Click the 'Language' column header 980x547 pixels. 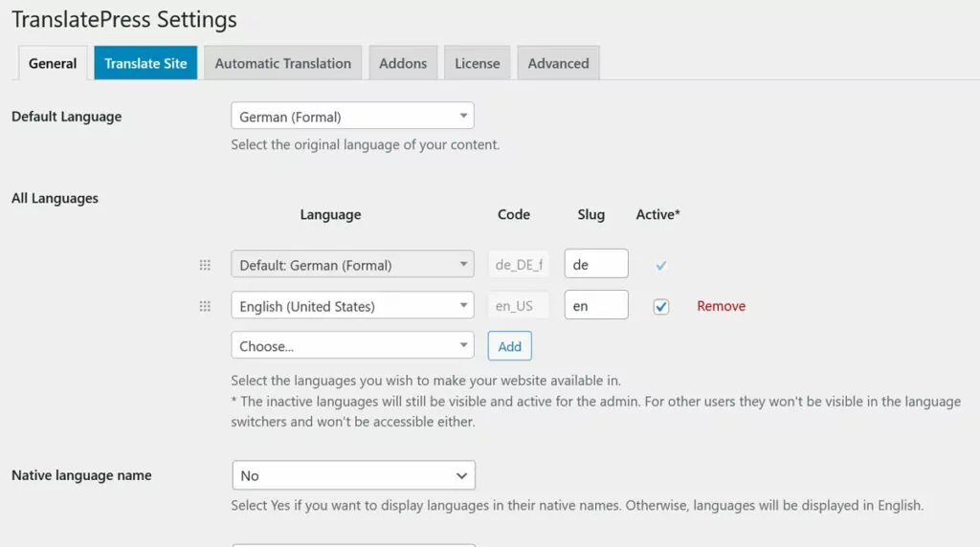(330, 214)
